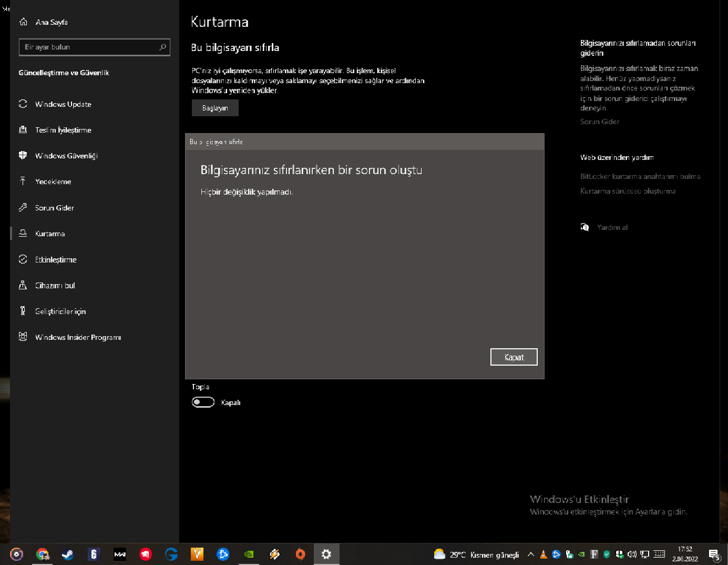The height and width of the screenshot is (565, 728).
Task: Open Origin from the taskbar
Action: click(x=301, y=554)
